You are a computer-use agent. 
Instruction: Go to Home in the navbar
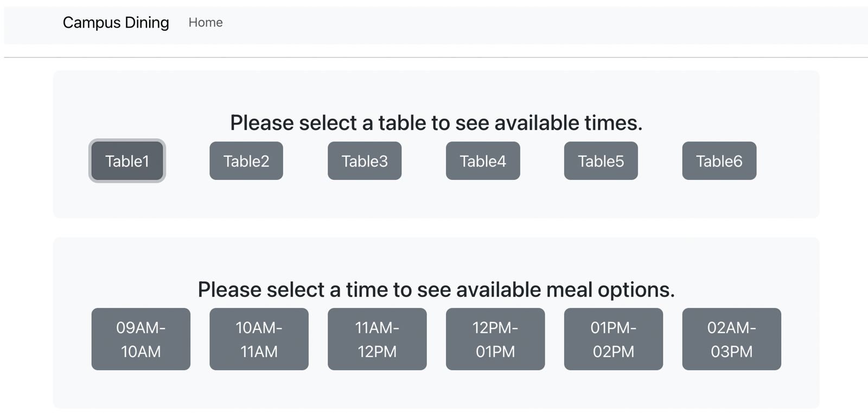[205, 22]
